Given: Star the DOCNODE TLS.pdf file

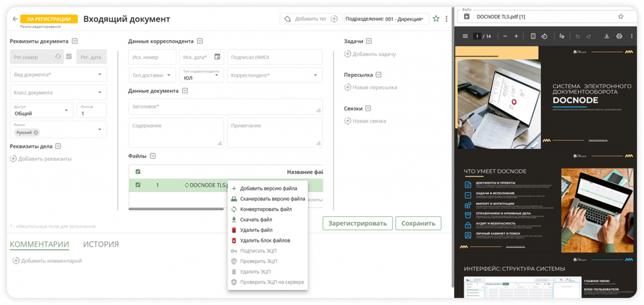Looking at the screenshot, I should [x=621, y=17].
